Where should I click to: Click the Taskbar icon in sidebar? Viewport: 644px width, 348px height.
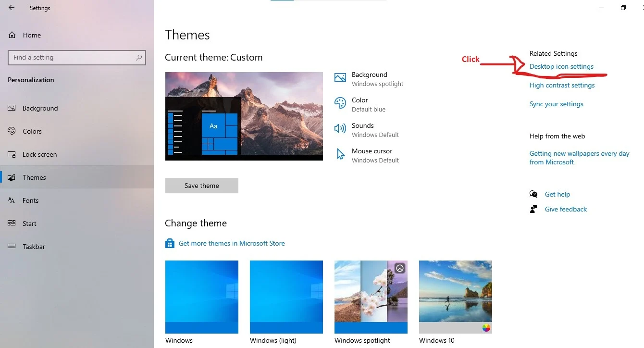coord(12,247)
